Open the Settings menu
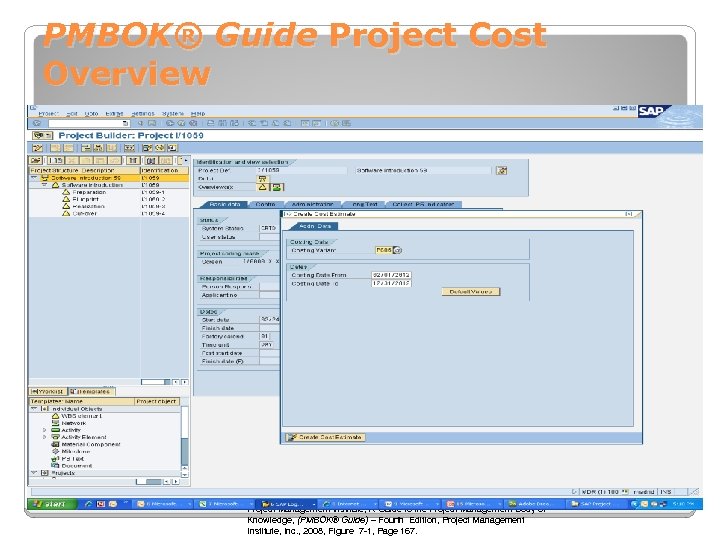This screenshot has width=720, height=540. pos(143,113)
